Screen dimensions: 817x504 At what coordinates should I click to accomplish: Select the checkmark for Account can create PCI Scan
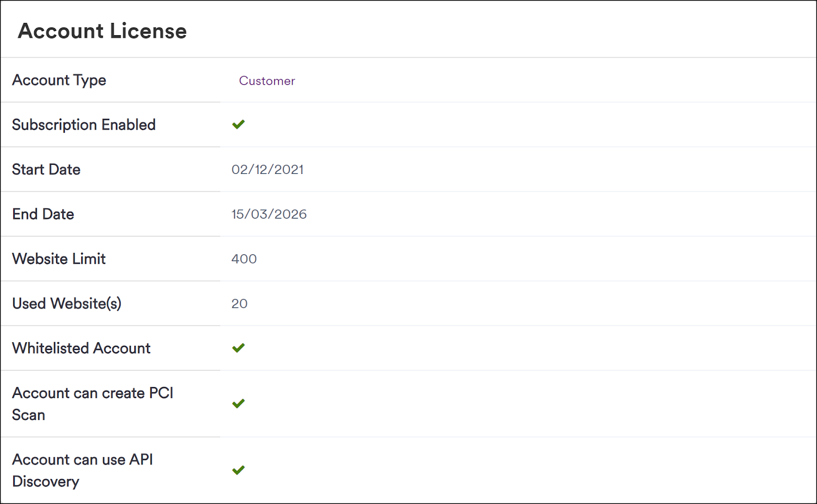pos(238,404)
